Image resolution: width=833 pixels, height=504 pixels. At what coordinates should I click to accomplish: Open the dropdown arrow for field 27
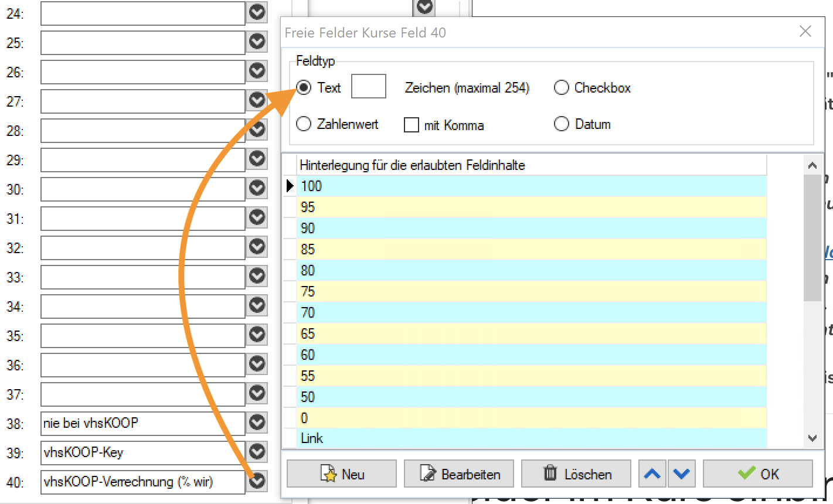point(257,100)
